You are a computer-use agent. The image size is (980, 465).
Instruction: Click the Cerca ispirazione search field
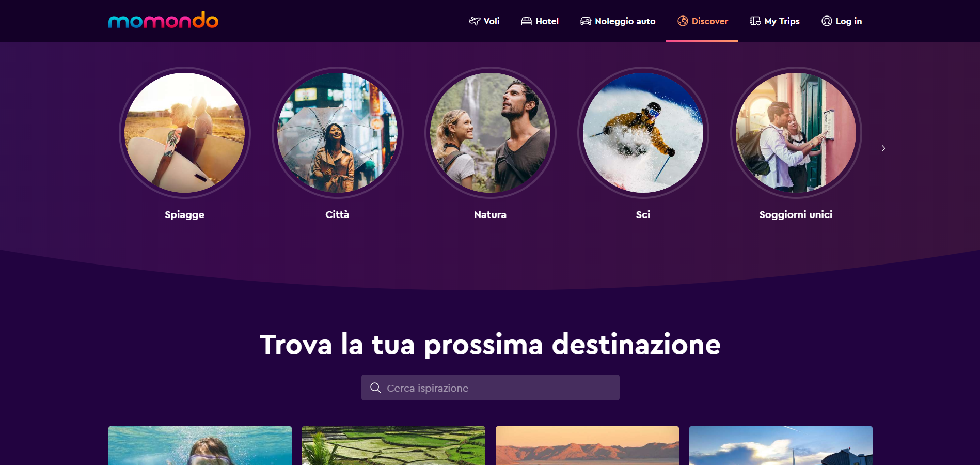tap(491, 388)
